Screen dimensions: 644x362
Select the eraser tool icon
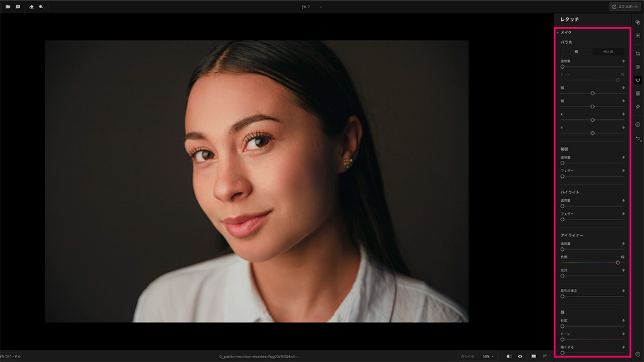[31, 6]
